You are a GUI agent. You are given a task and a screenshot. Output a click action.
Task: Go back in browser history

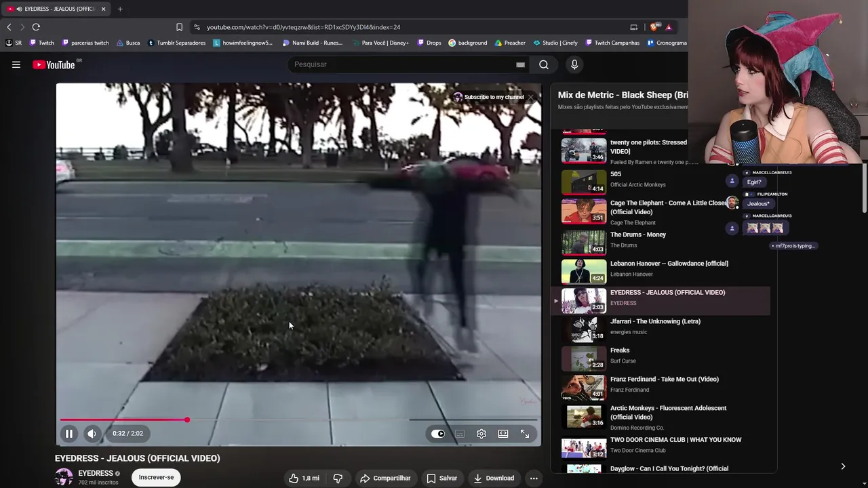click(9, 27)
